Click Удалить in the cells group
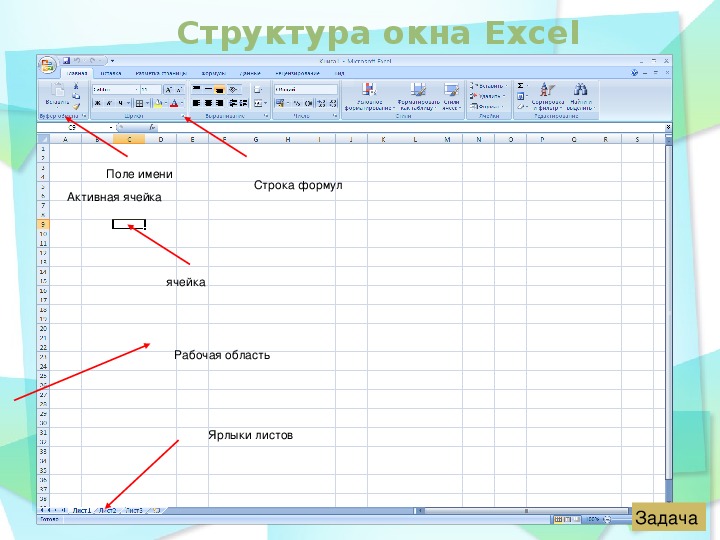 487,96
